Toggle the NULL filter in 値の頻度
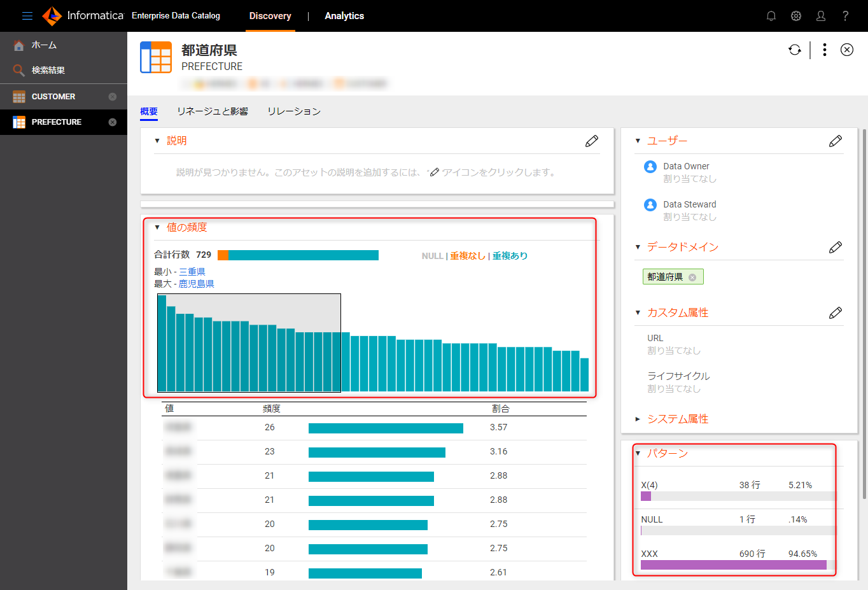 (x=432, y=256)
